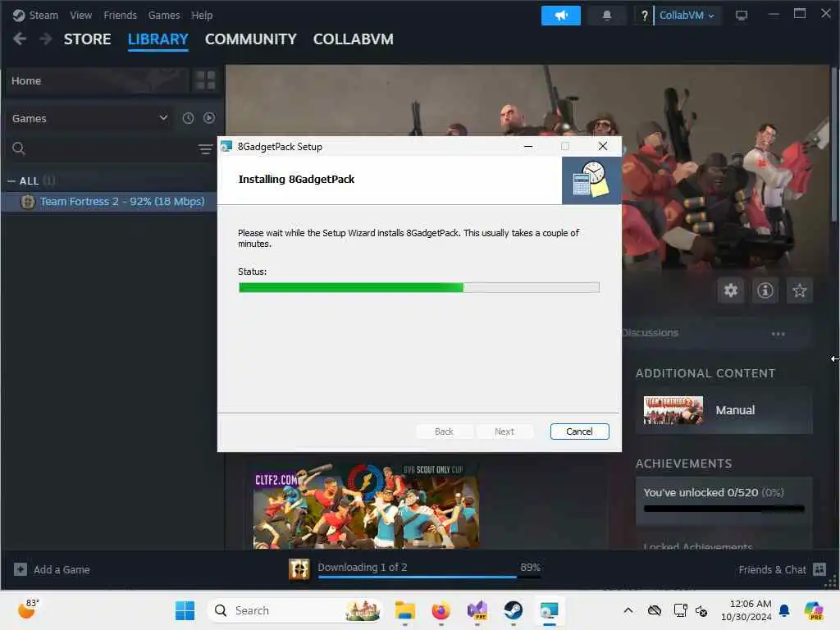This screenshot has width=840, height=630.
Task: Click the cloud sync disabled tray icon
Action: 654,610
